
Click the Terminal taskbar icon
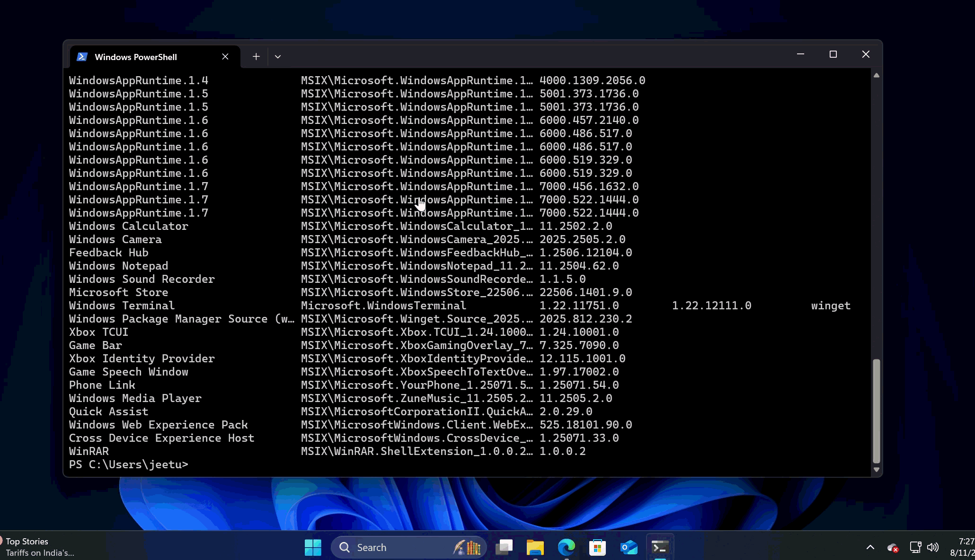660,547
